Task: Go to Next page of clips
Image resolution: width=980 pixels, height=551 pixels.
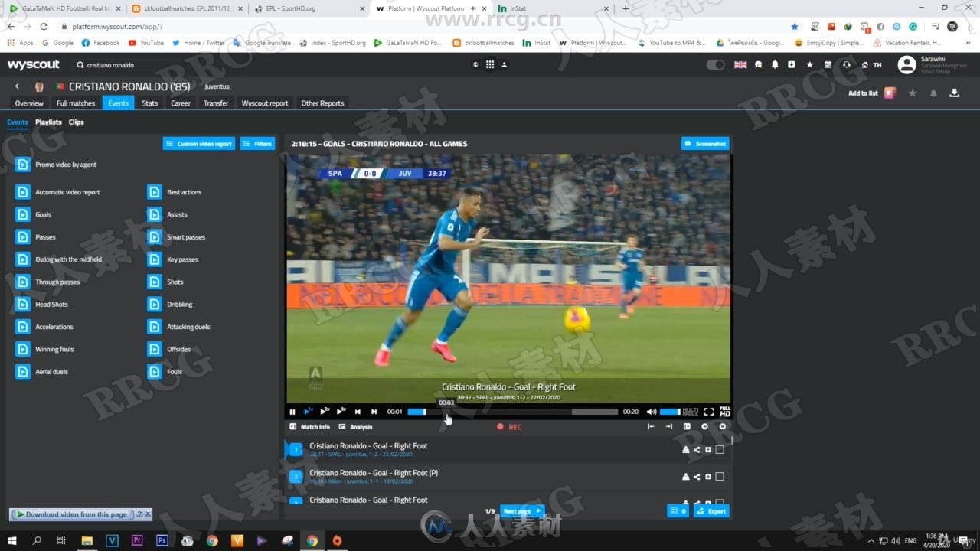Action: (x=522, y=511)
